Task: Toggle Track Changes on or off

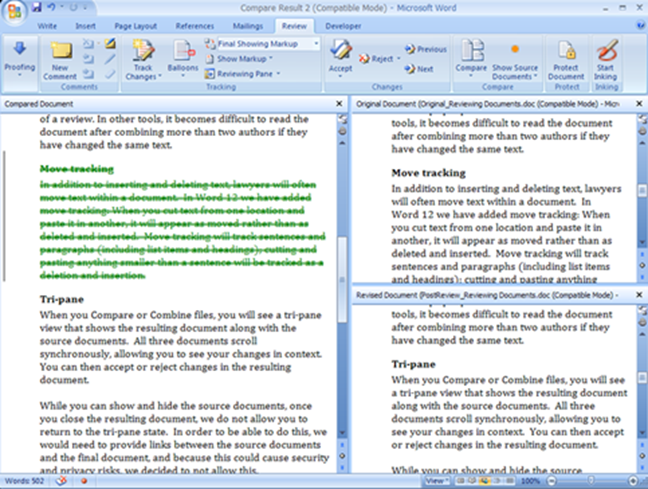Action: click(142, 57)
